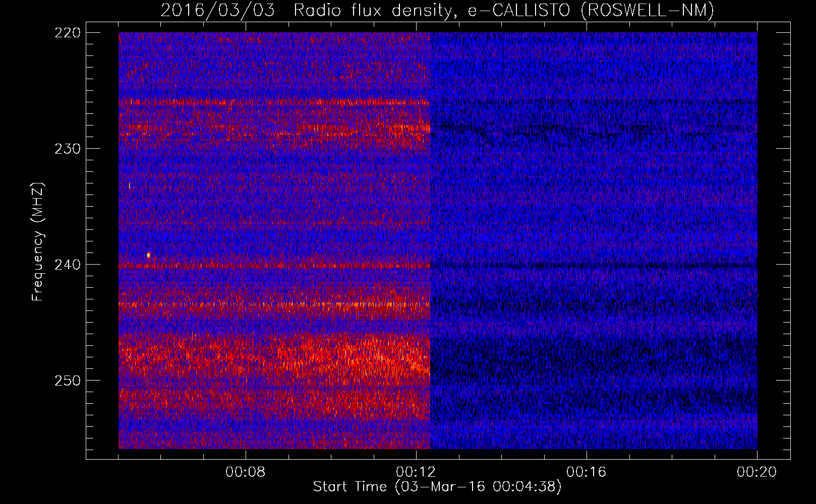Click the plot title e-CALLISTO (ROSWELL-NM)
Screen dimensions: 816x504
click(591, 10)
